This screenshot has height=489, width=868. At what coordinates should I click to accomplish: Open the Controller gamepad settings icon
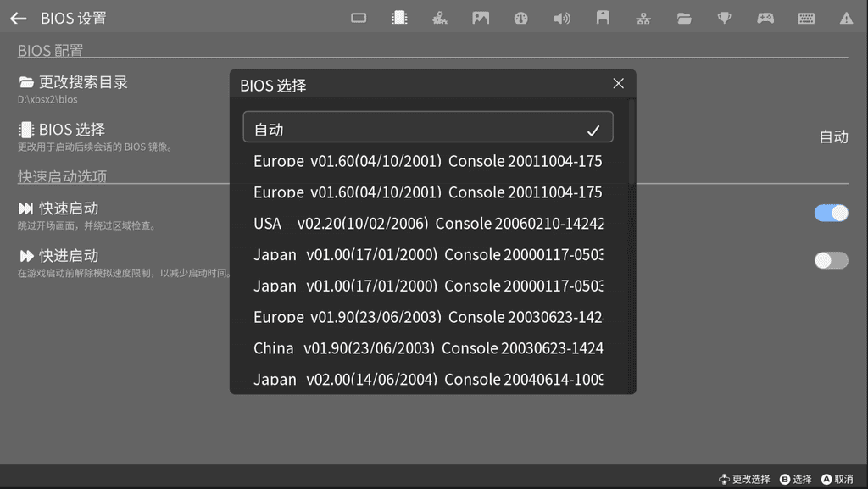point(765,19)
